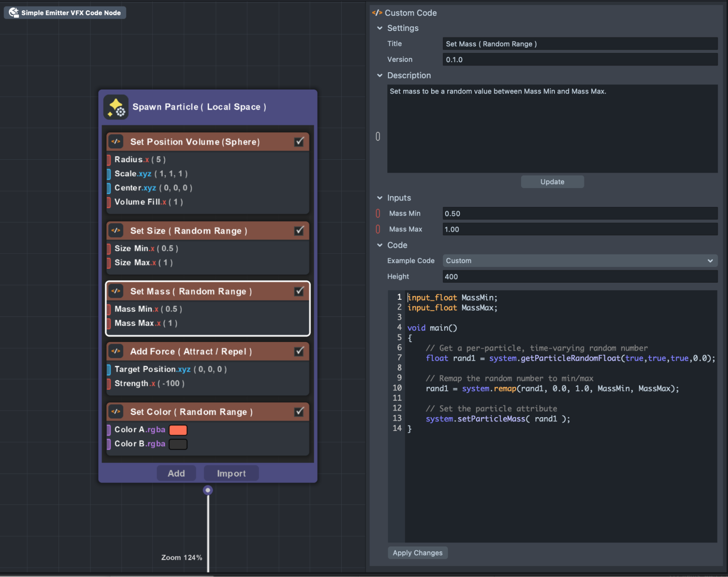Open the Example Code dropdown
The height and width of the screenshot is (577, 728).
(x=580, y=261)
